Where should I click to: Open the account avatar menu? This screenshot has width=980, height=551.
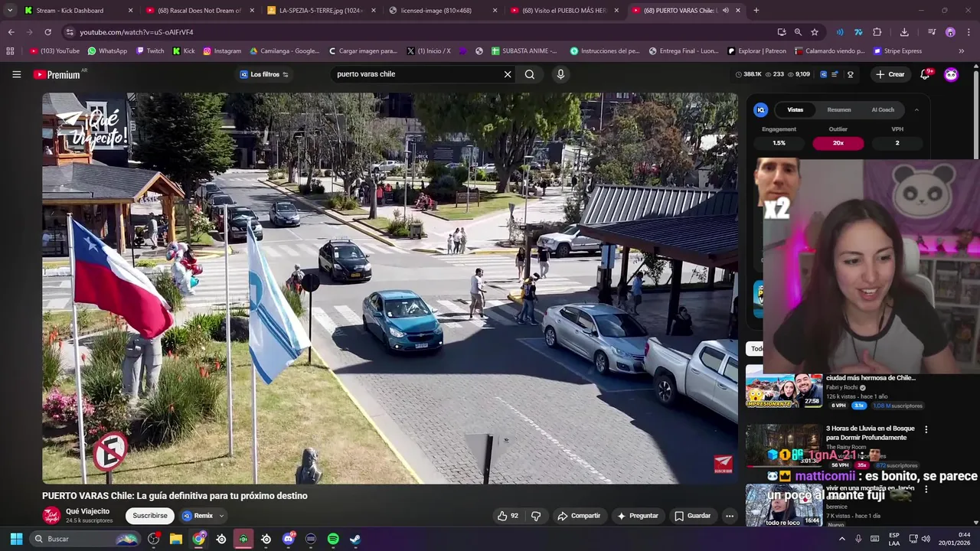click(951, 74)
